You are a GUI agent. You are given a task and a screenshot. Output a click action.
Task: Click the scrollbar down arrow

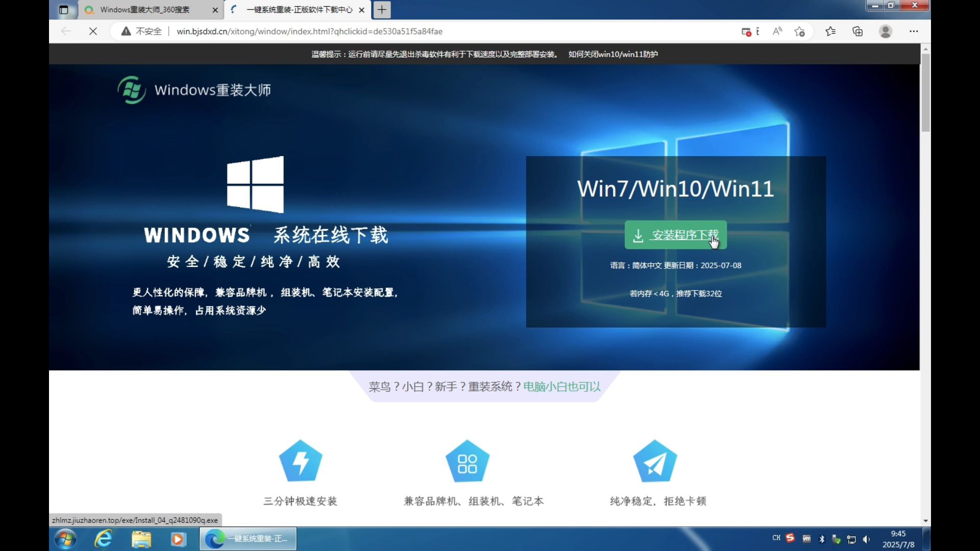925,521
